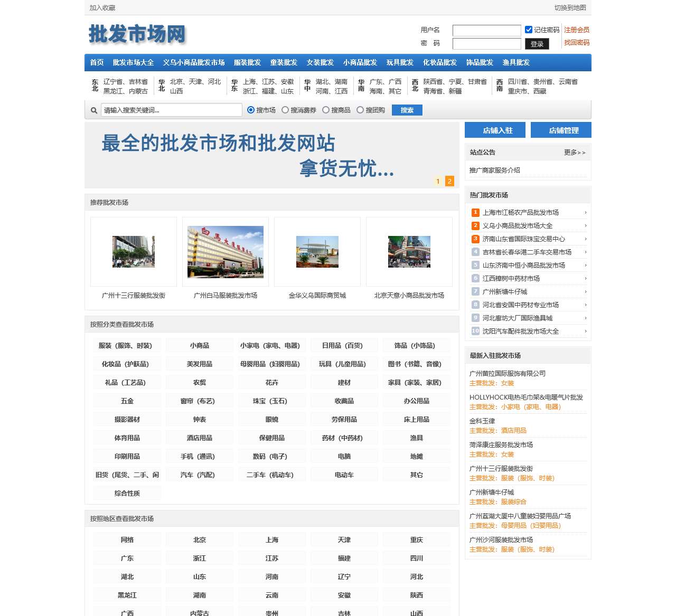The width and height of the screenshot is (676, 616).
Task: Click the 找回密码 link
Action: (577, 42)
